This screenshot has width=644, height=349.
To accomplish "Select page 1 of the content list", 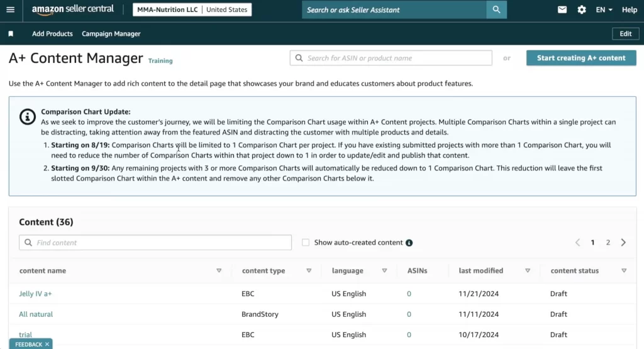I will (x=592, y=242).
